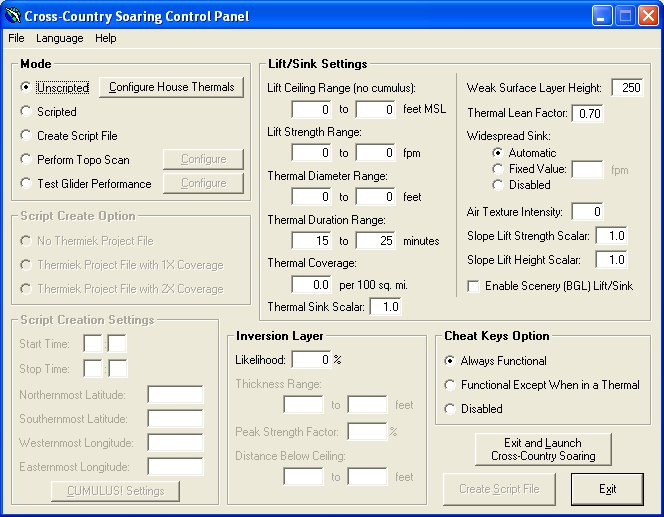Click Thermal Diameter Range minimum field
The height and width of the screenshot is (517, 664).
312,196
